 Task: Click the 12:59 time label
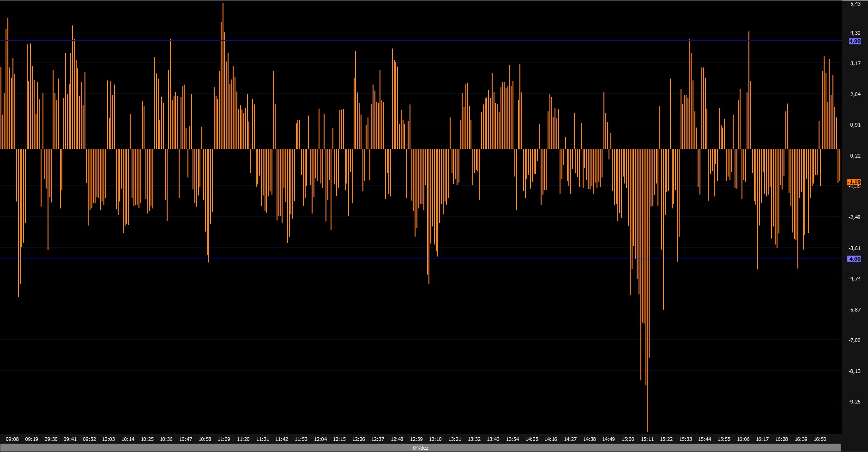coord(416,439)
